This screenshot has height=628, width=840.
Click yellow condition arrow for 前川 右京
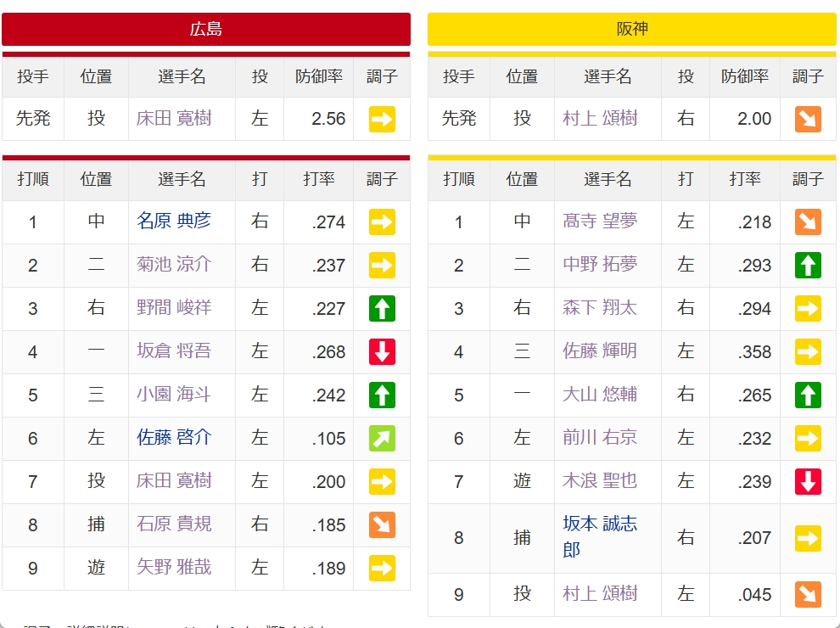[808, 438]
